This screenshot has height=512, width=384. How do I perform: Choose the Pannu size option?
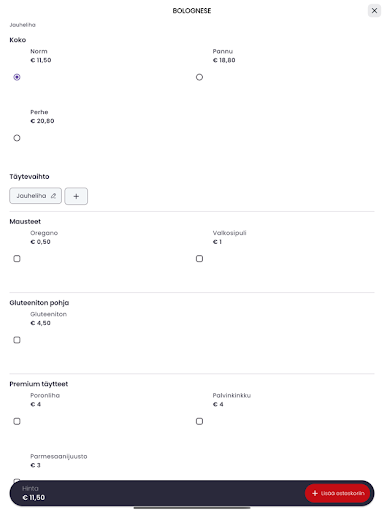tap(199, 77)
